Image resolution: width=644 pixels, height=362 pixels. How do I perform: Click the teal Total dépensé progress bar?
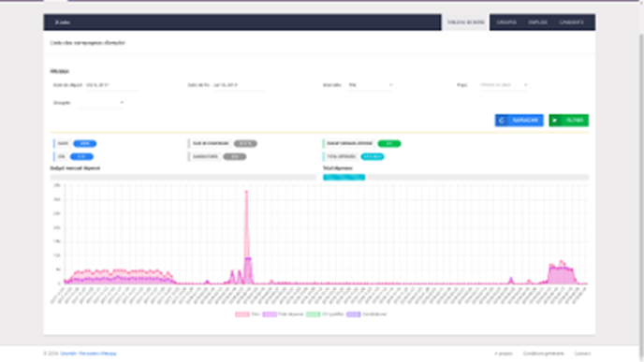point(344,178)
